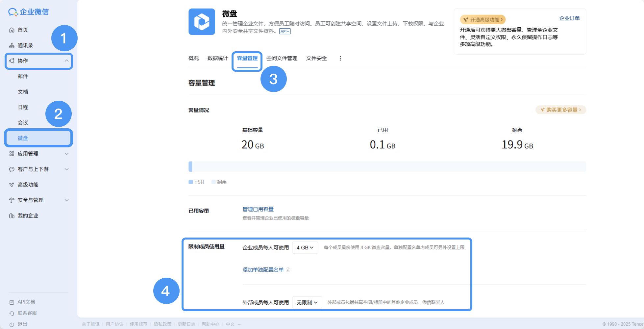Open the 关于腾讯 footer link

coord(90,324)
